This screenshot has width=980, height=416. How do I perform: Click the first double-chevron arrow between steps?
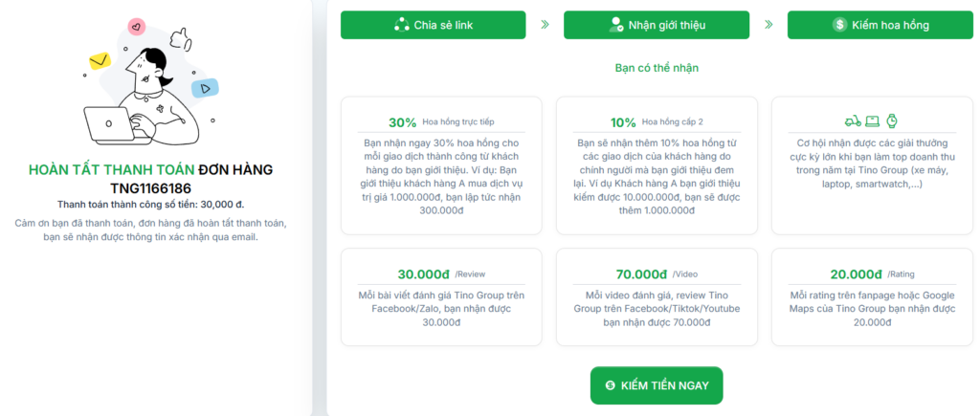click(545, 25)
